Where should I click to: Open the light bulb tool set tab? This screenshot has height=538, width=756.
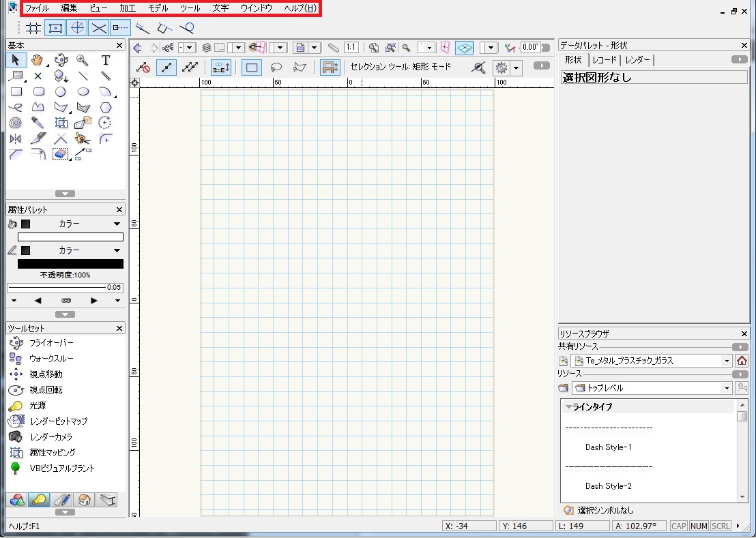click(x=39, y=500)
